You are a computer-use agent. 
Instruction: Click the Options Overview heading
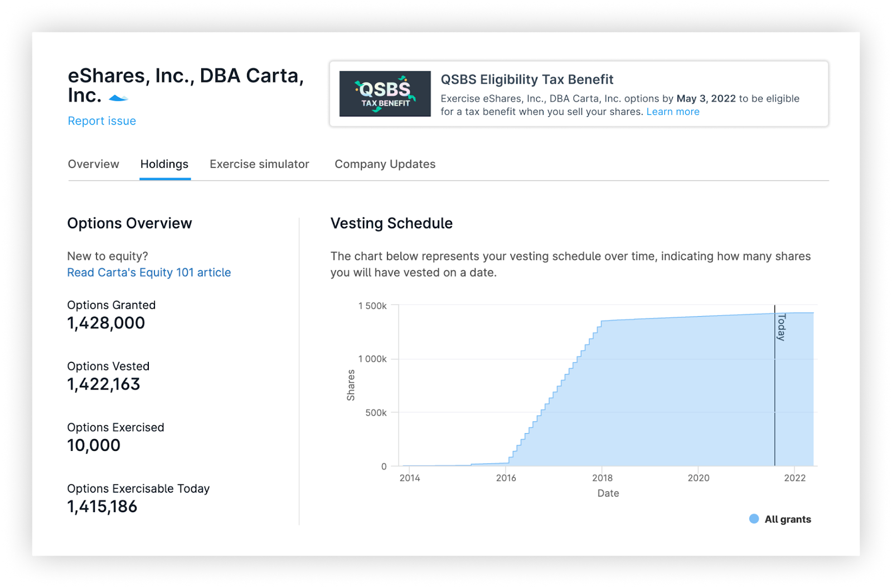click(129, 223)
